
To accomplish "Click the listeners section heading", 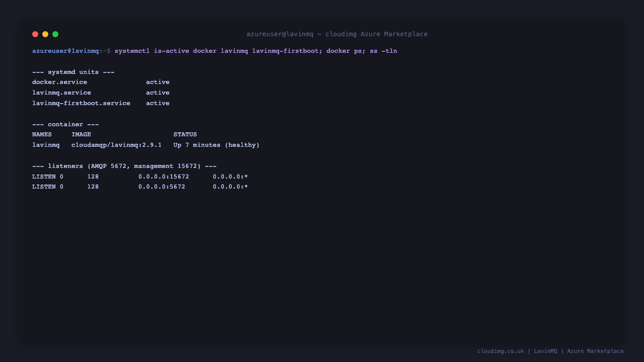I will (124, 166).
